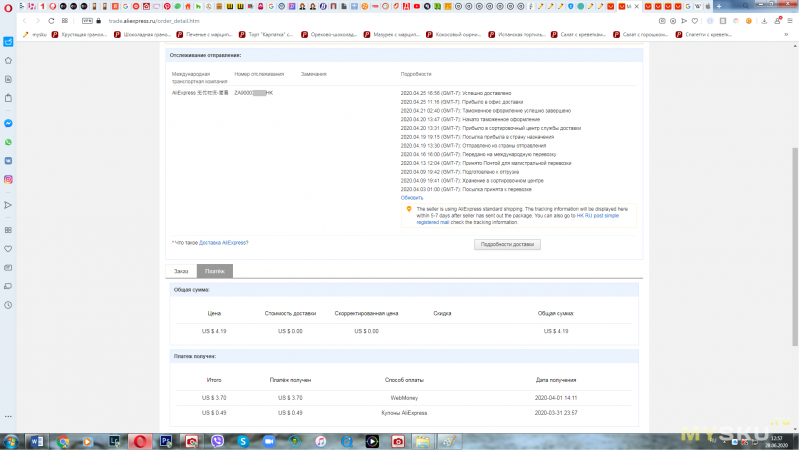The height and width of the screenshot is (451, 800).
Task: Open VK in the Opera sidebar
Action: point(8,160)
